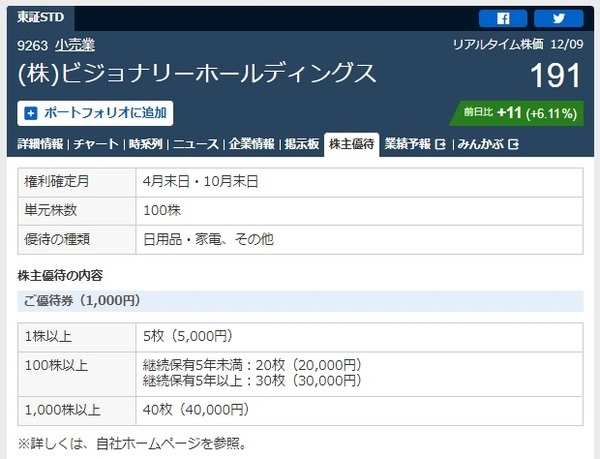Screen dimensions: 600x459
Task: Click company name (株)ビジョナリーホールディングス
Action: click(197, 73)
